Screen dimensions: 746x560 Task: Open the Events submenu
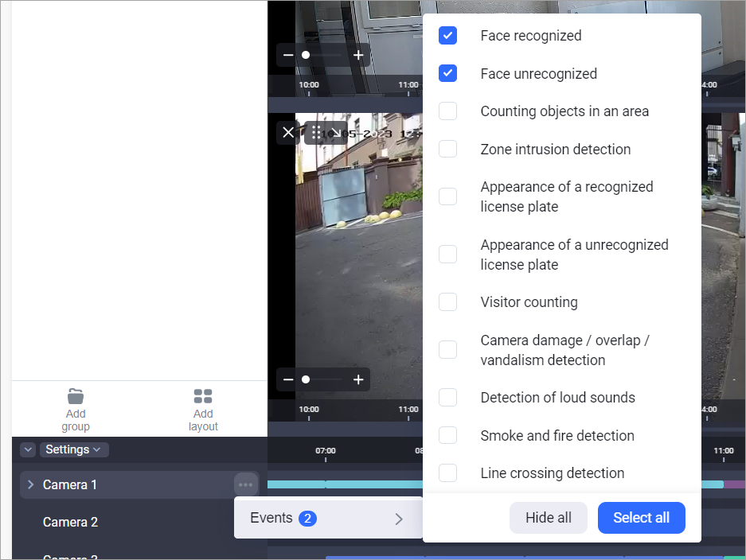click(327, 519)
